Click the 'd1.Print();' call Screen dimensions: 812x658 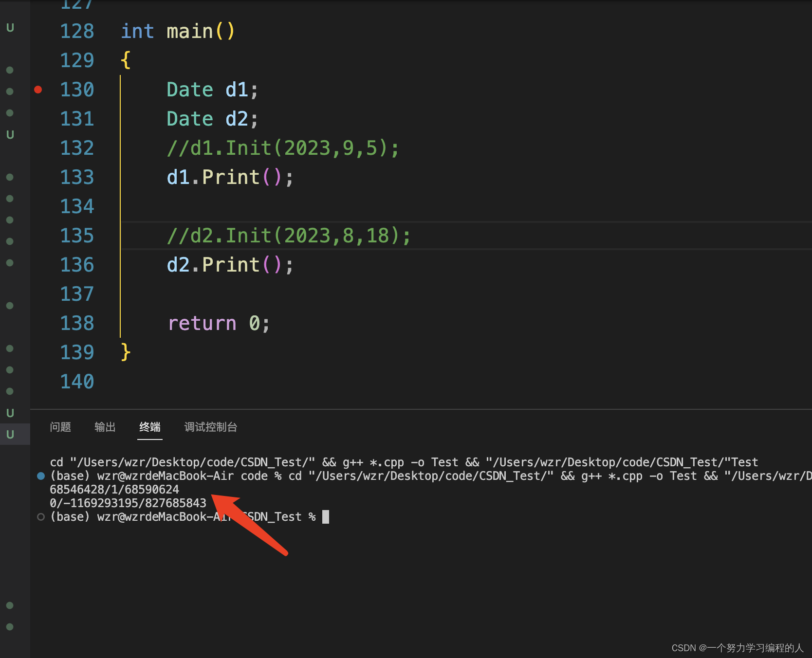[x=230, y=177]
